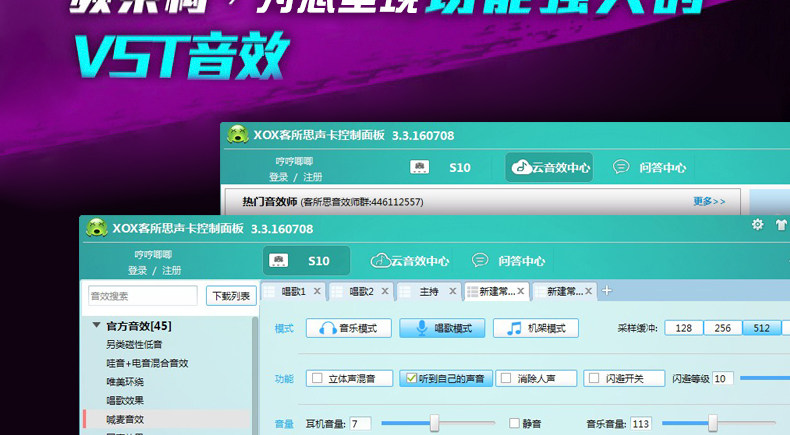Uncheck 听到自己的声音 checkbox
The image size is (790, 435).
[412, 378]
